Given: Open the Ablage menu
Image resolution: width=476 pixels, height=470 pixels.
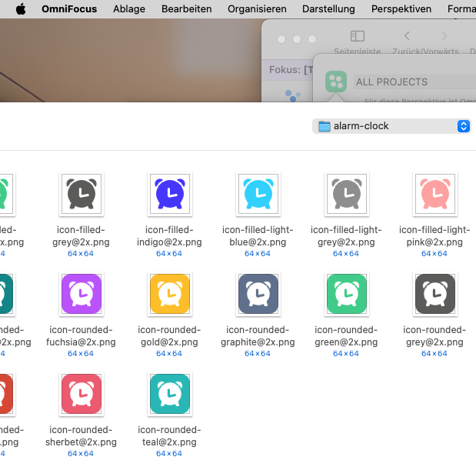Looking at the screenshot, I should tap(129, 9).
